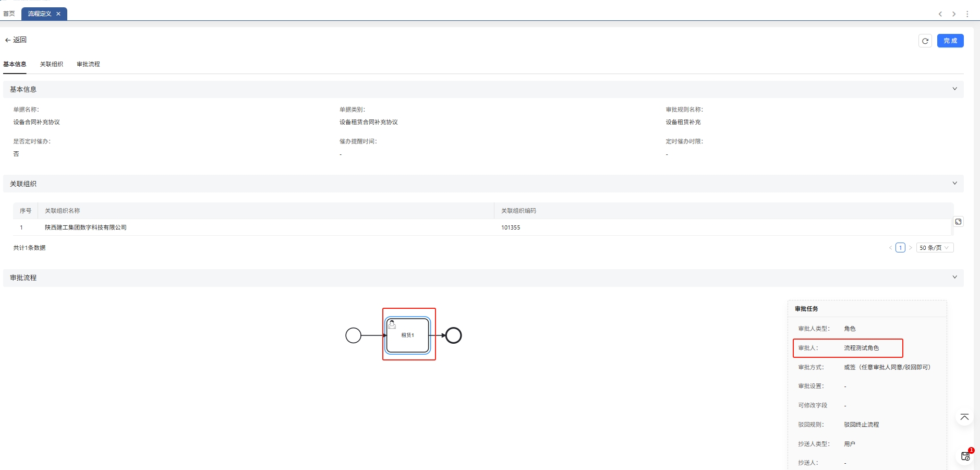Click the refresh icon beside the 完成 button
The width and height of the screenshot is (980, 470).
coord(925,41)
